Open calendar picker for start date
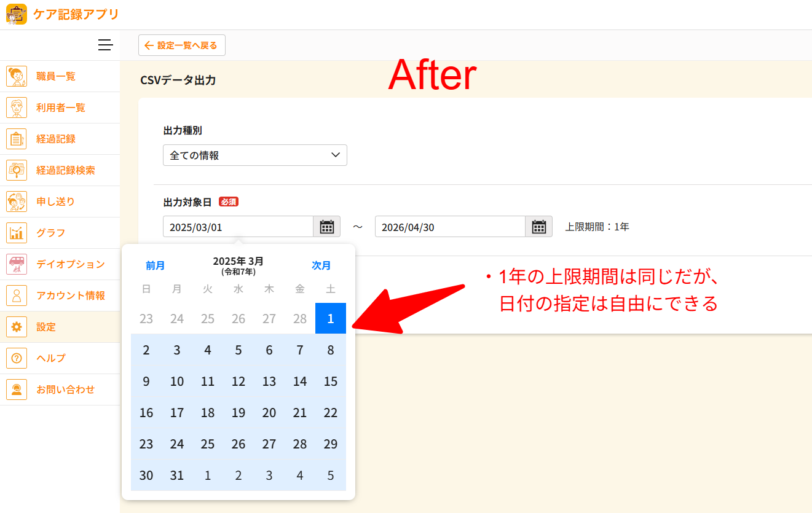This screenshot has height=513, width=812. pos(327,227)
